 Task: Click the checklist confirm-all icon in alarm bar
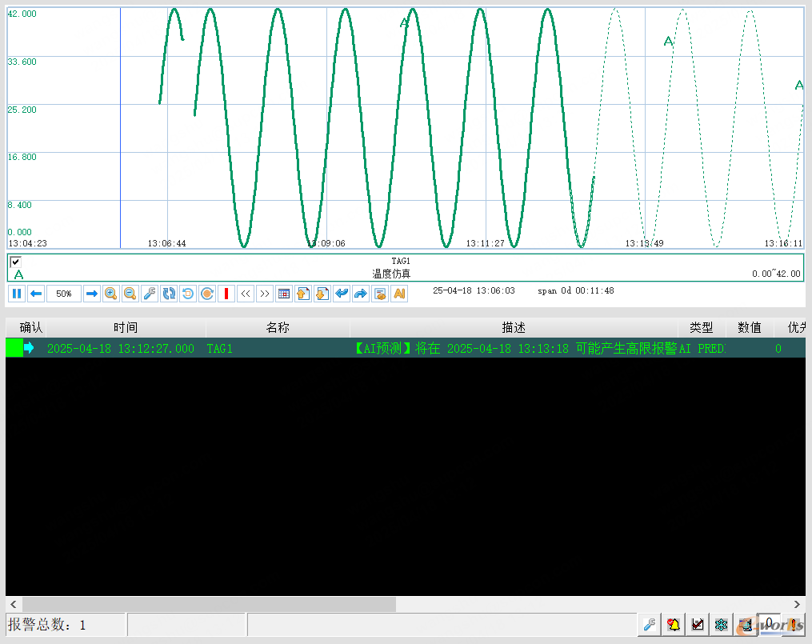698,625
